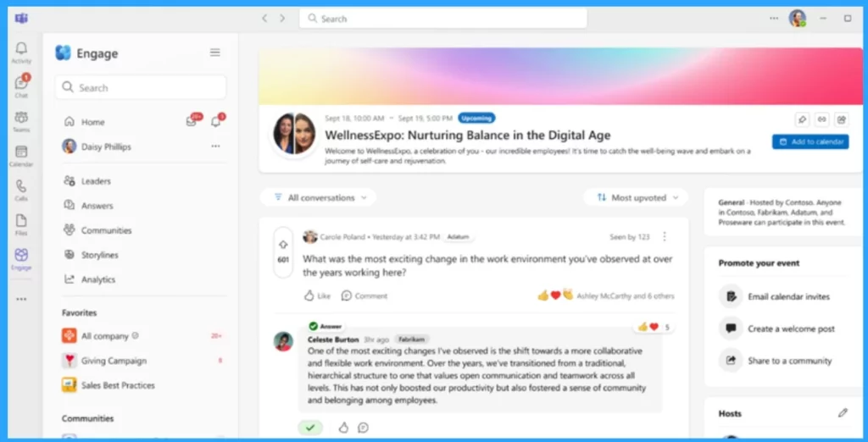View reactions count on Celeste's answer

pyautogui.click(x=654, y=327)
